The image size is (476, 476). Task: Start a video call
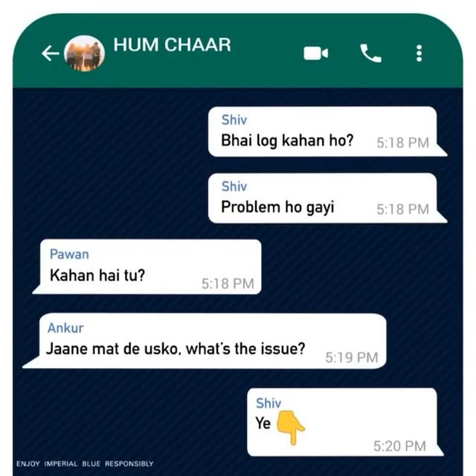click(x=315, y=54)
